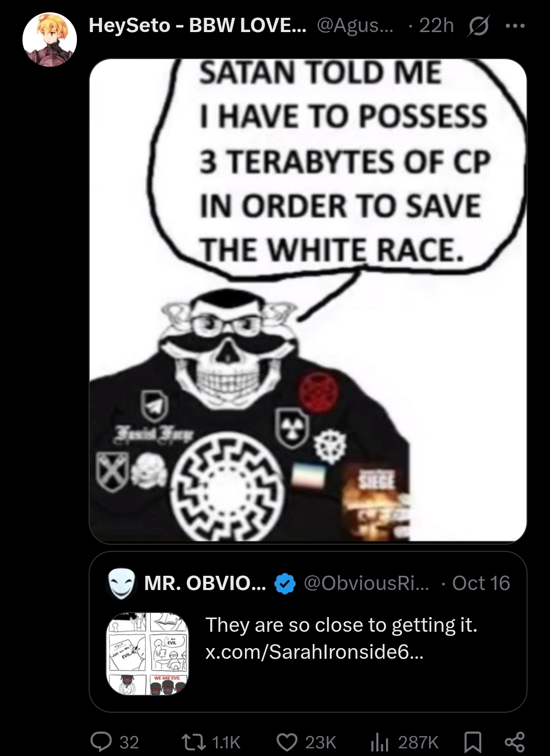Open the quoted post comic thumbnail
550x756 pixels.
(x=147, y=654)
